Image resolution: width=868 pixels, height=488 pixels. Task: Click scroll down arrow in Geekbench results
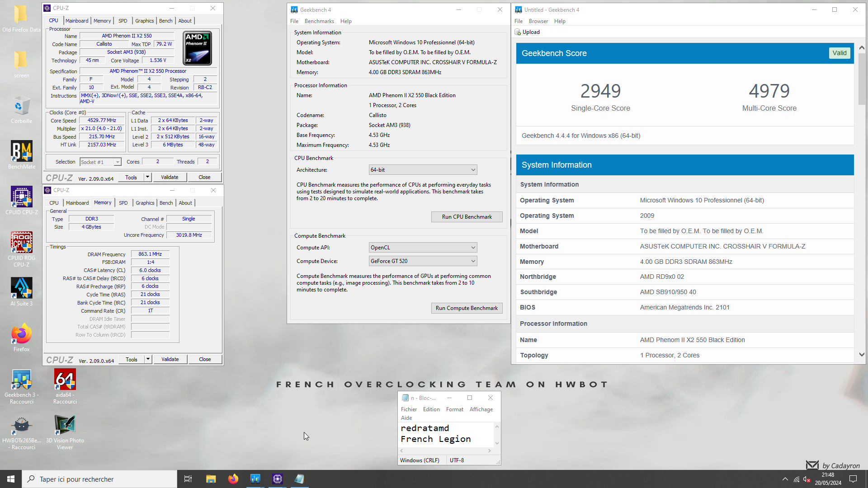[862, 355]
